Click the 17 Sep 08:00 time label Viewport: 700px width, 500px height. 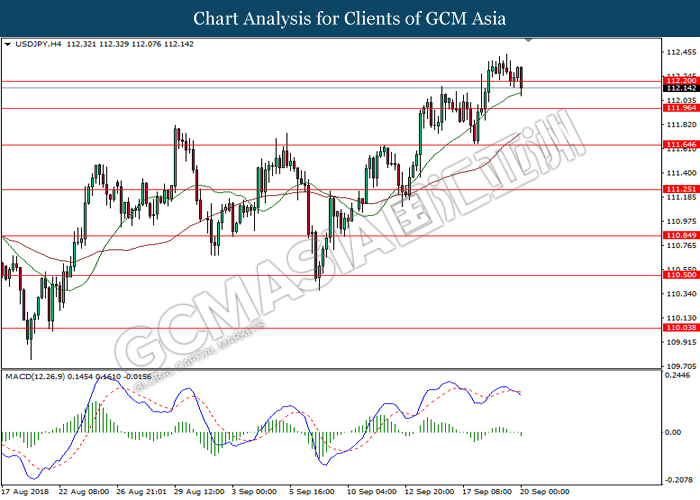(x=487, y=492)
